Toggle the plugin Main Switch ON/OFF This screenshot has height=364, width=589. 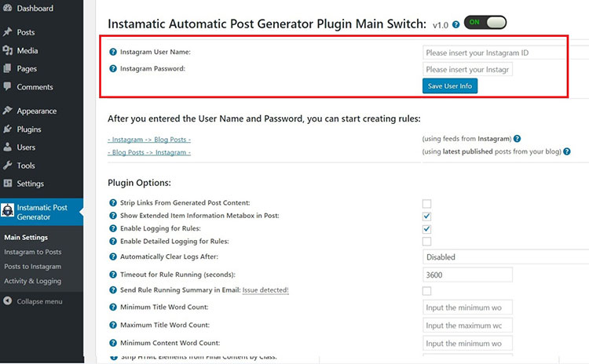pos(485,23)
